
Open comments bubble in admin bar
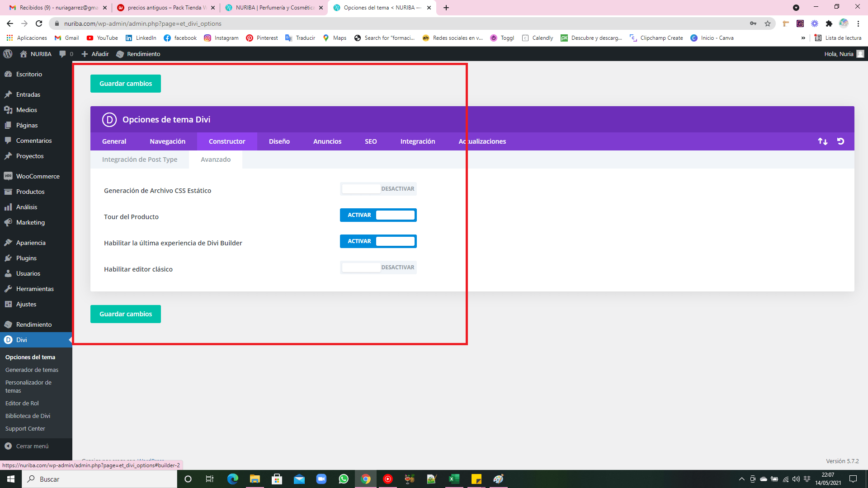pos(66,54)
